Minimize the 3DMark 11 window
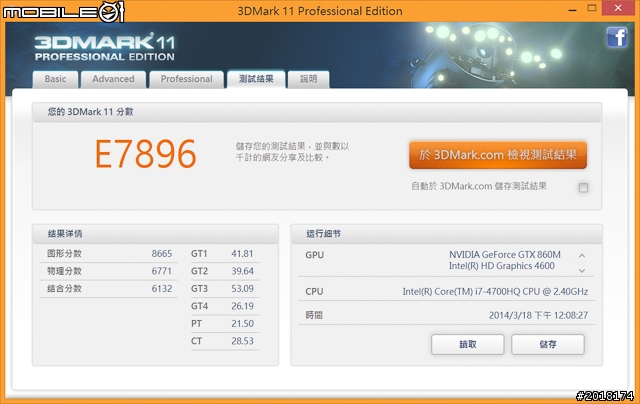The image size is (640, 404). pos(573,9)
